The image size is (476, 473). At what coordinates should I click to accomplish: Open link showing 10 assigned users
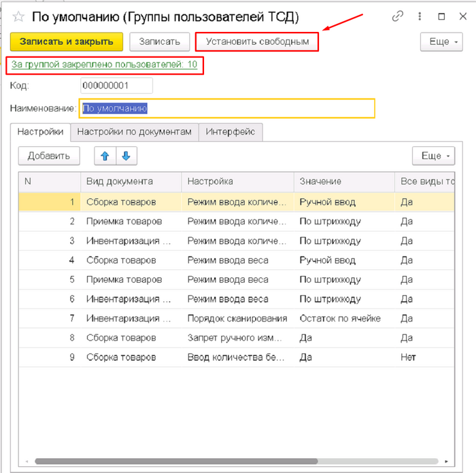tap(105, 65)
